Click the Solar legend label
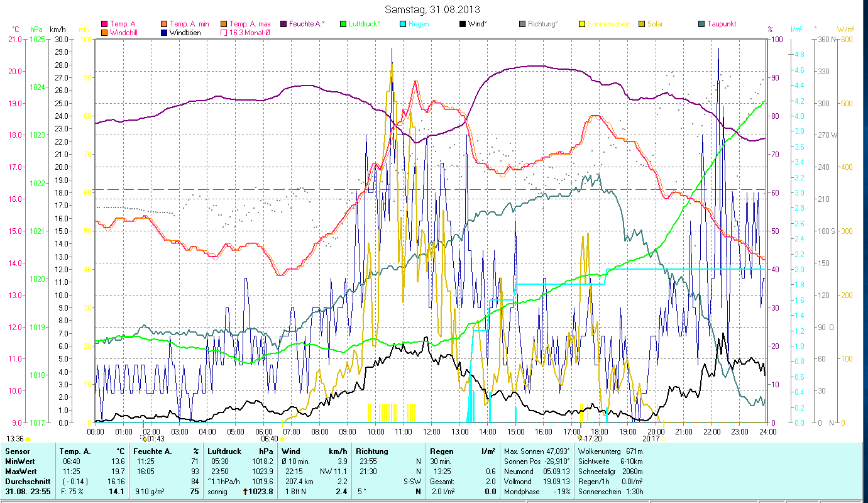The image size is (868, 503). [x=655, y=25]
